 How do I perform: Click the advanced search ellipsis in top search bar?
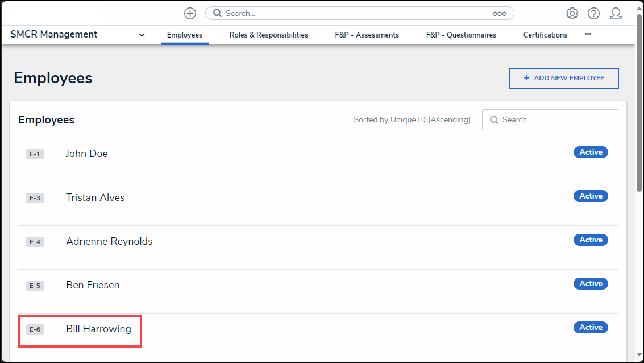[499, 13]
